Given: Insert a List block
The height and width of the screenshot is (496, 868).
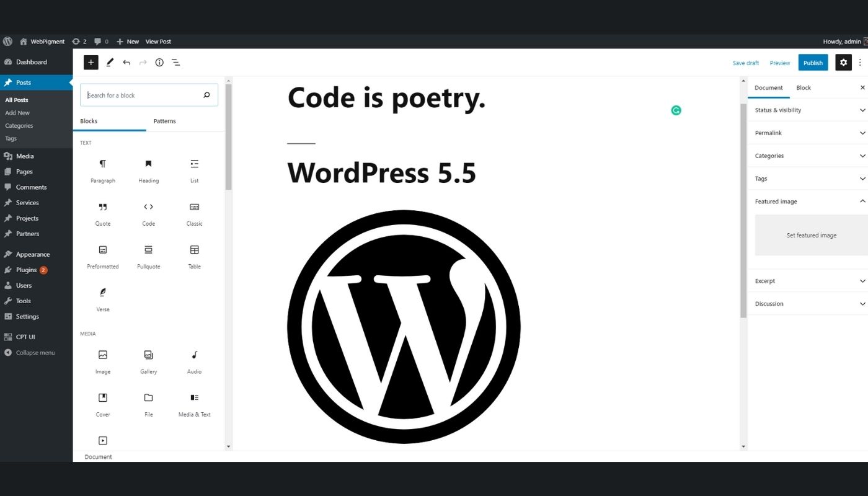Looking at the screenshot, I should (195, 170).
